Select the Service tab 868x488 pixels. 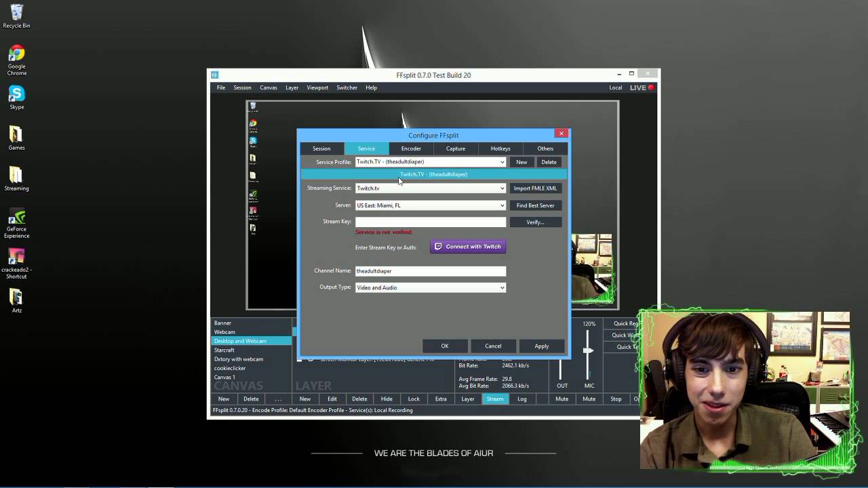click(x=366, y=148)
